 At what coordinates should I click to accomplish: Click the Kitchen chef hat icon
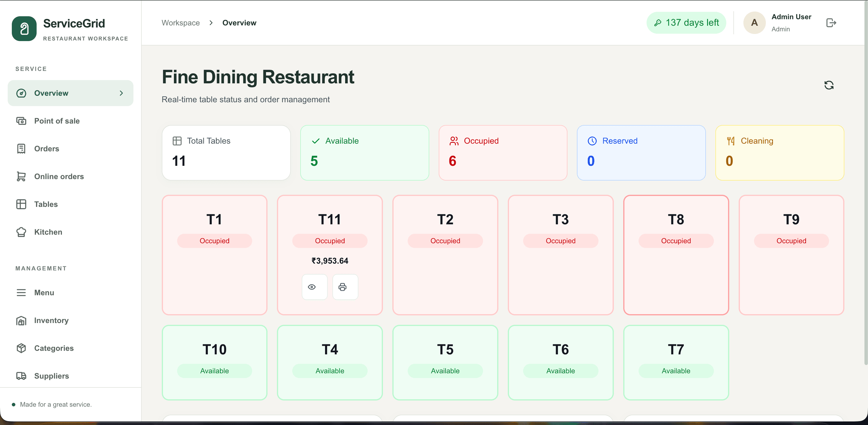coord(21,232)
